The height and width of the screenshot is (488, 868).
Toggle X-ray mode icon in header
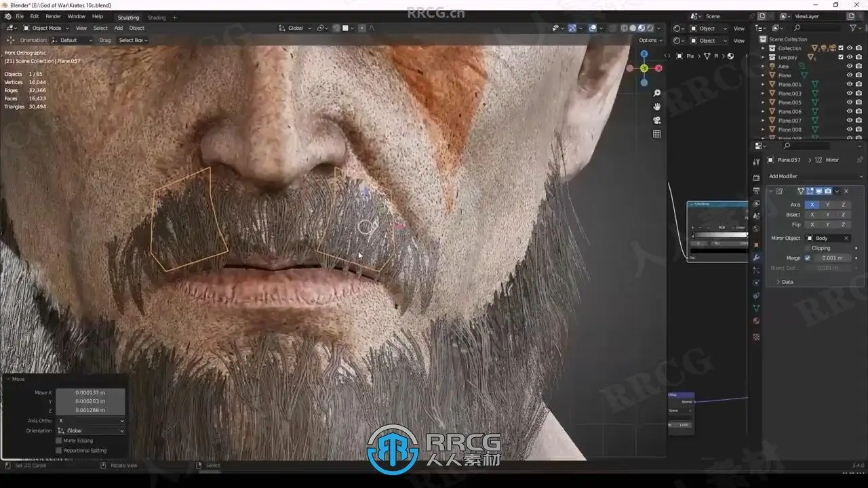point(613,28)
